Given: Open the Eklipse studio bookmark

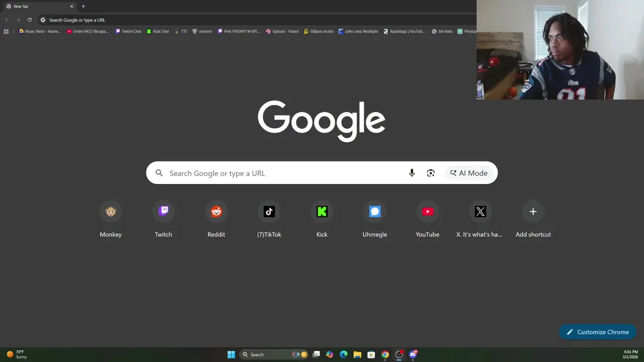Looking at the screenshot, I should (318, 31).
